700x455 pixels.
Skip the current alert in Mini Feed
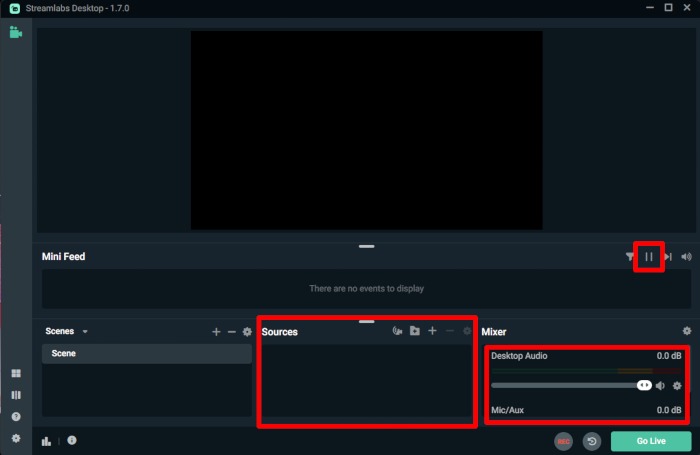click(668, 257)
